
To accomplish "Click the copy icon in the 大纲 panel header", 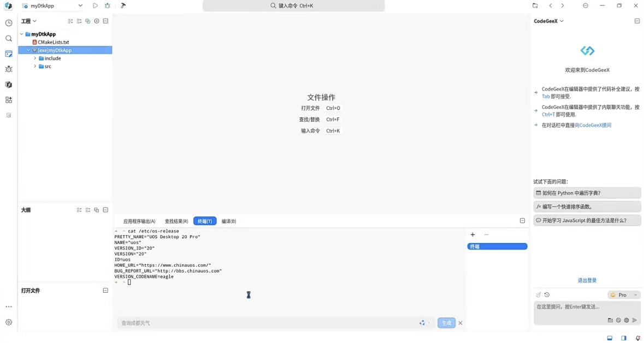I will point(97,210).
